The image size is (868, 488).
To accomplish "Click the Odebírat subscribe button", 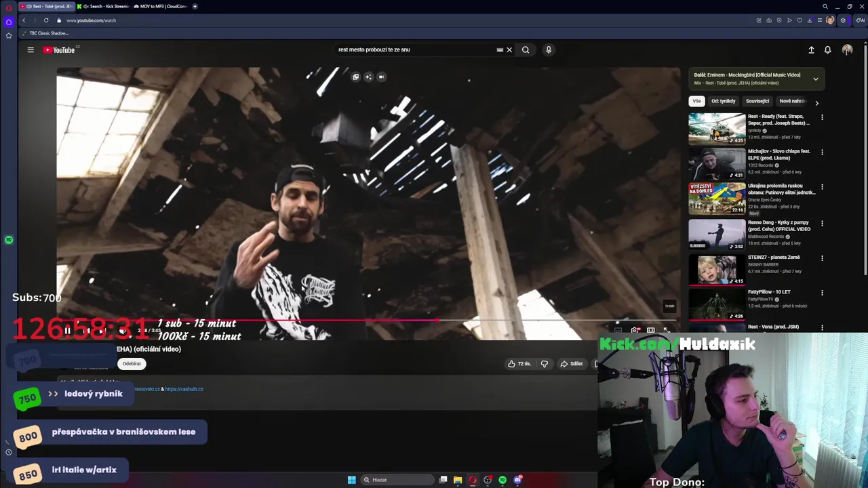I will 132,363.
